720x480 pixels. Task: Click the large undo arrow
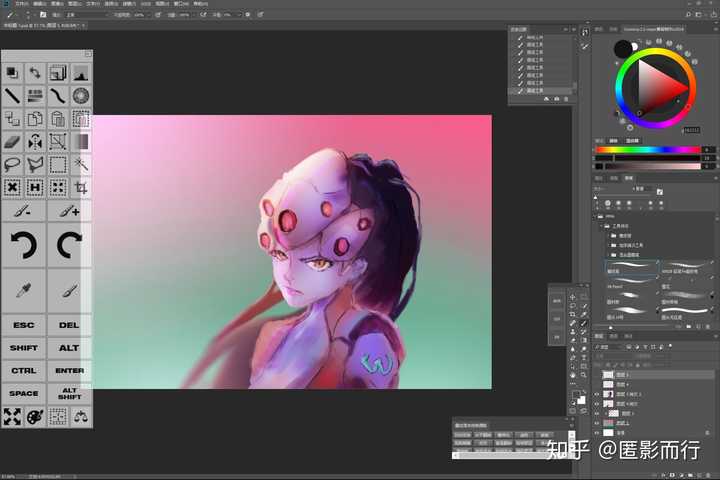click(23, 244)
